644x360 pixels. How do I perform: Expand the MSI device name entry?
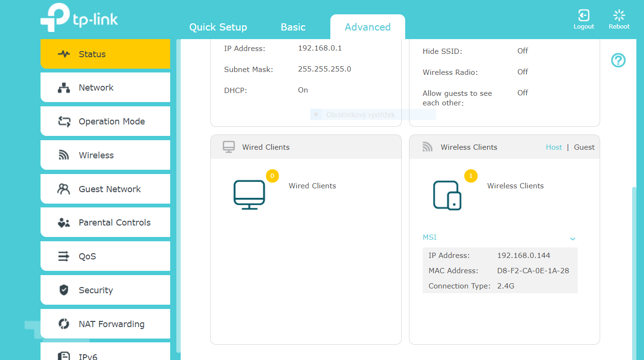pos(429,237)
